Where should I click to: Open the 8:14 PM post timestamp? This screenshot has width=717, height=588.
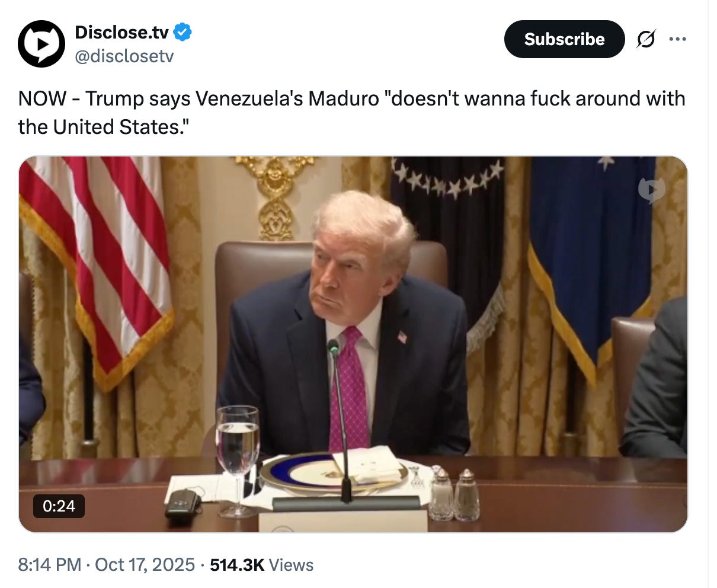pos(50,564)
